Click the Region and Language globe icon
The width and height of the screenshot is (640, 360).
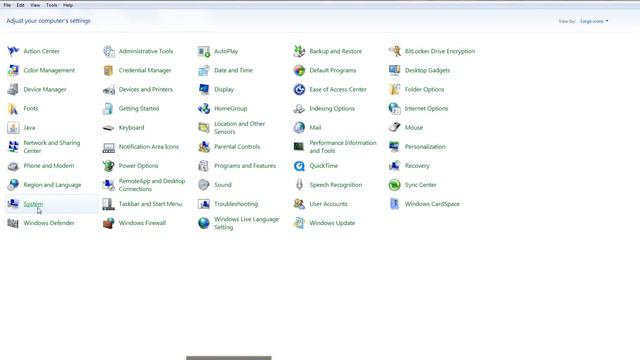pyautogui.click(x=13, y=185)
